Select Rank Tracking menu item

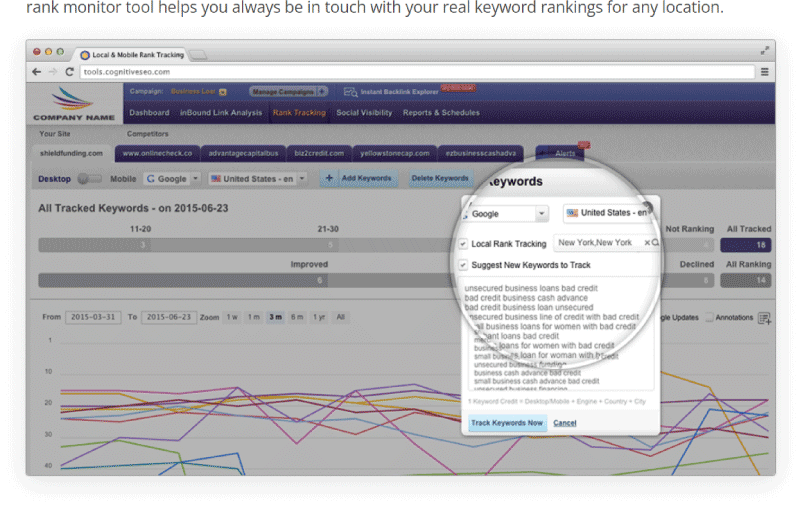coord(299,113)
